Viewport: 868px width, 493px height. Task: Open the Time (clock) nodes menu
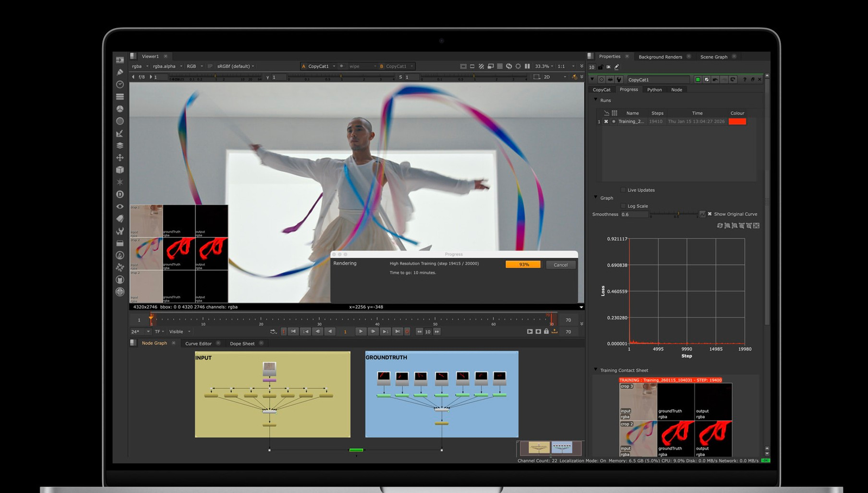coord(120,85)
